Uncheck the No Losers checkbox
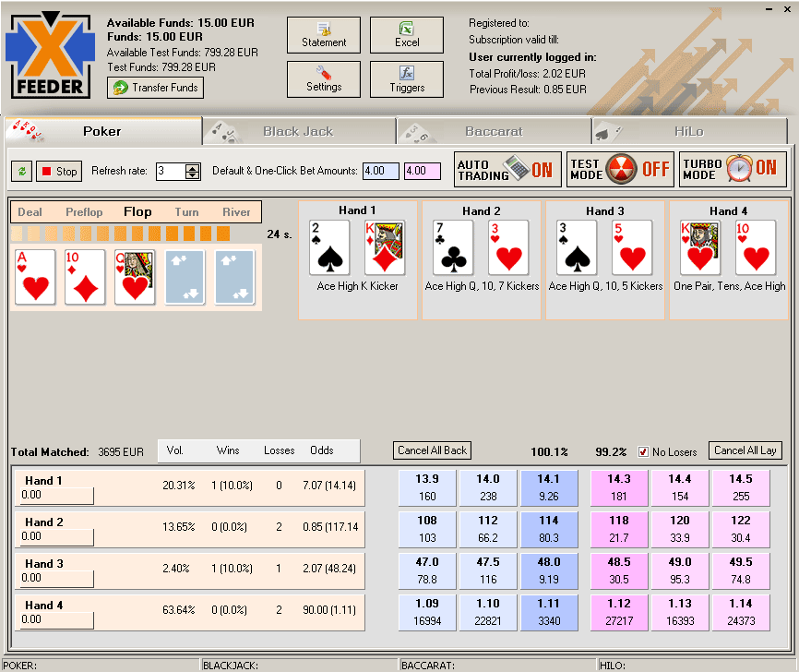The height and width of the screenshot is (672, 799). 643,452
